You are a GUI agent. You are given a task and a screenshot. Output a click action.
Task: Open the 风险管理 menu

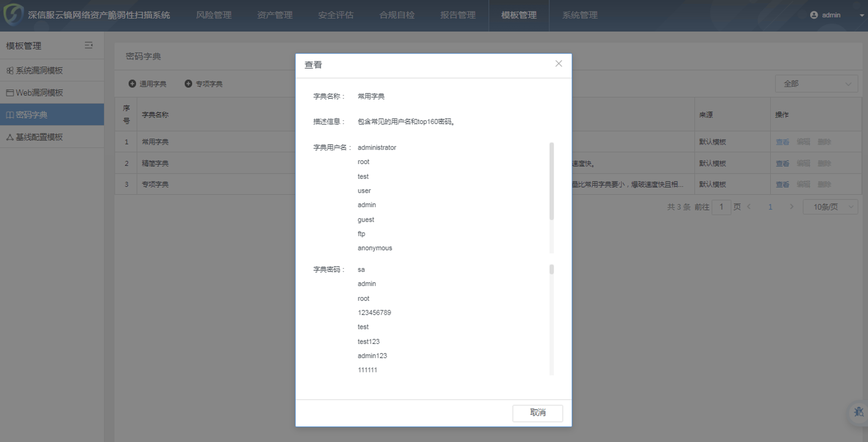[x=214, y=15]
